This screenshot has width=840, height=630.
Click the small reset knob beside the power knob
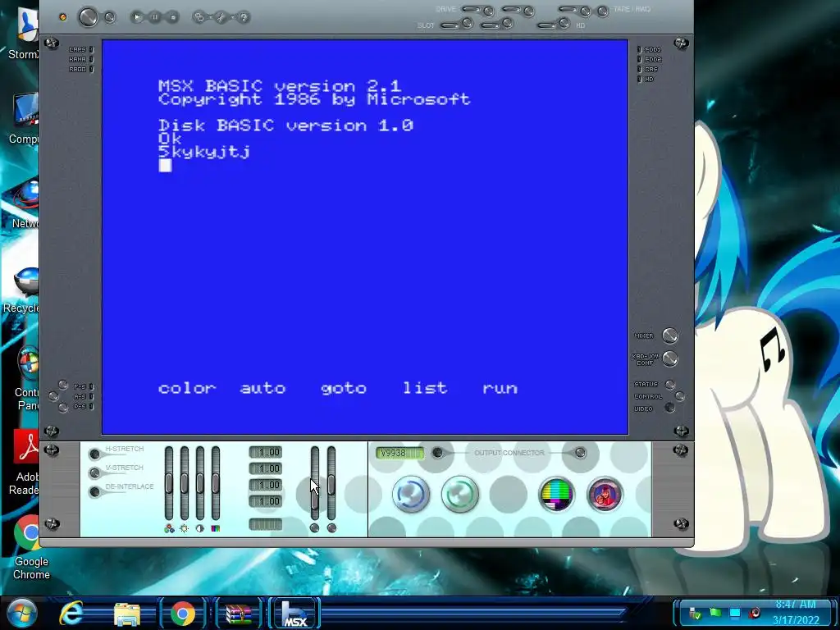[110, 17]
